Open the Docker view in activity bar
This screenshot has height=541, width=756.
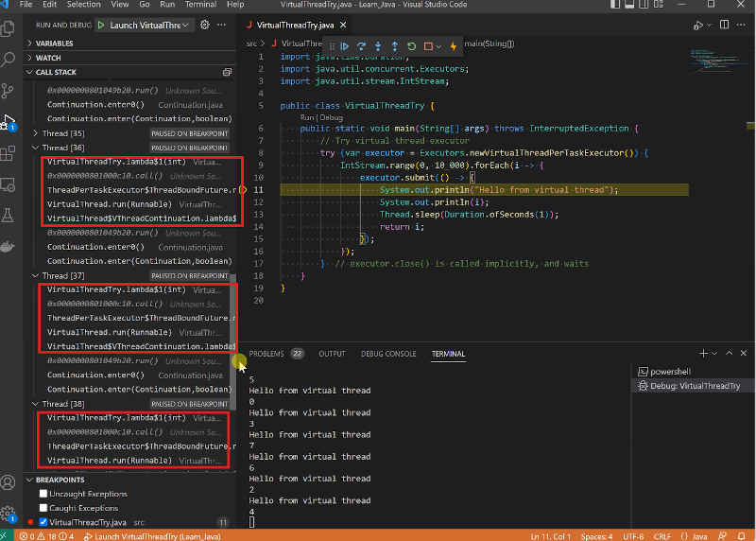pos(8,246)
